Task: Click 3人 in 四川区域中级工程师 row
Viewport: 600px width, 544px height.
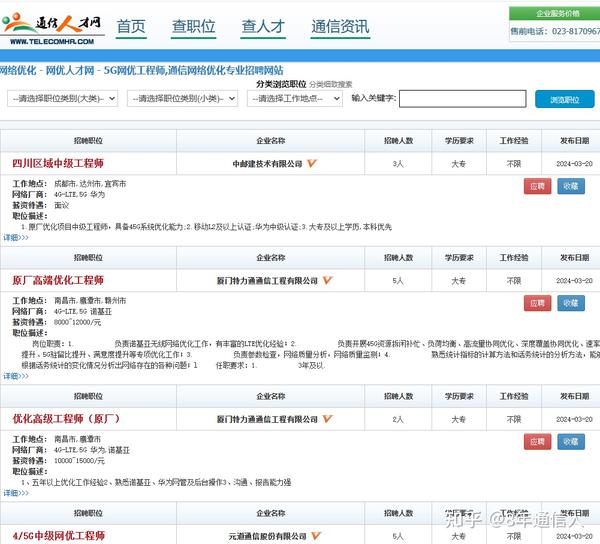Action: (398, 164)
